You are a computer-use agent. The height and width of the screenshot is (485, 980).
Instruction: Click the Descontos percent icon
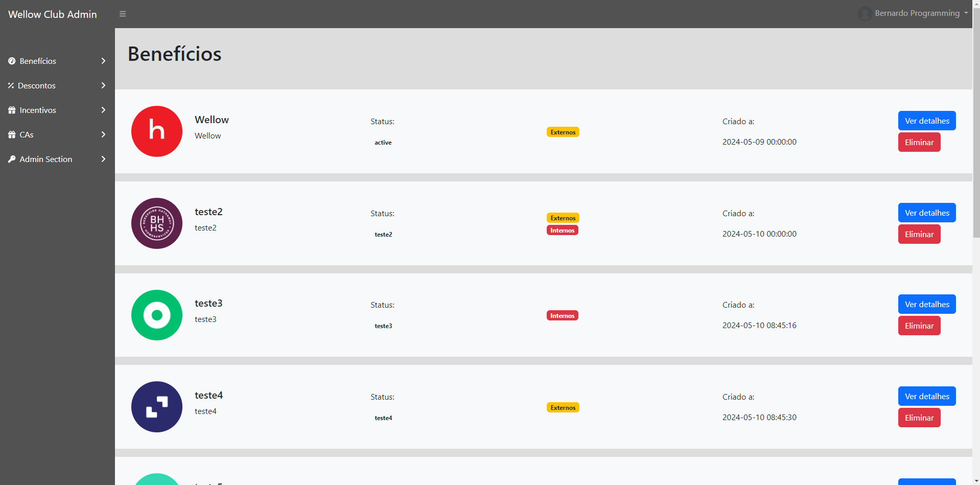[11, 85]
